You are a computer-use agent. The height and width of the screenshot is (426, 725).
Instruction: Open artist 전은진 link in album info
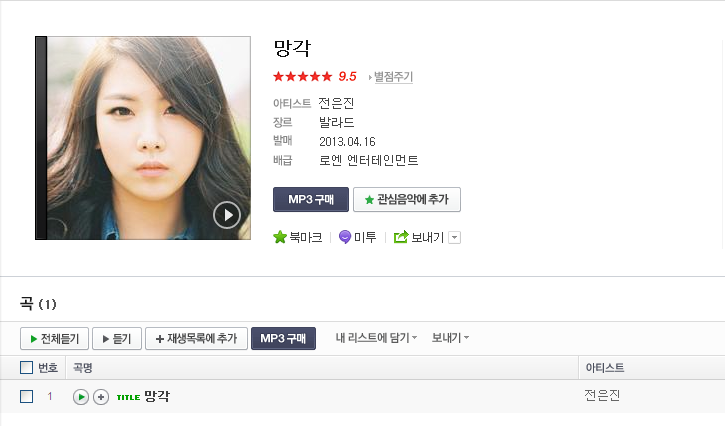tap(336, 103)
